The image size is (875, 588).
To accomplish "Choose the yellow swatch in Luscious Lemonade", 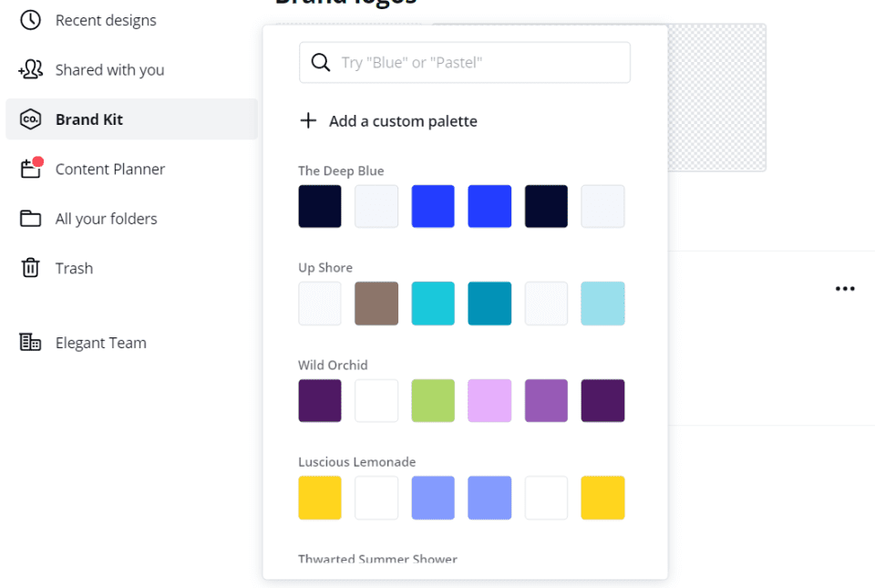I will pyautogui.click(x=319, y=498).
